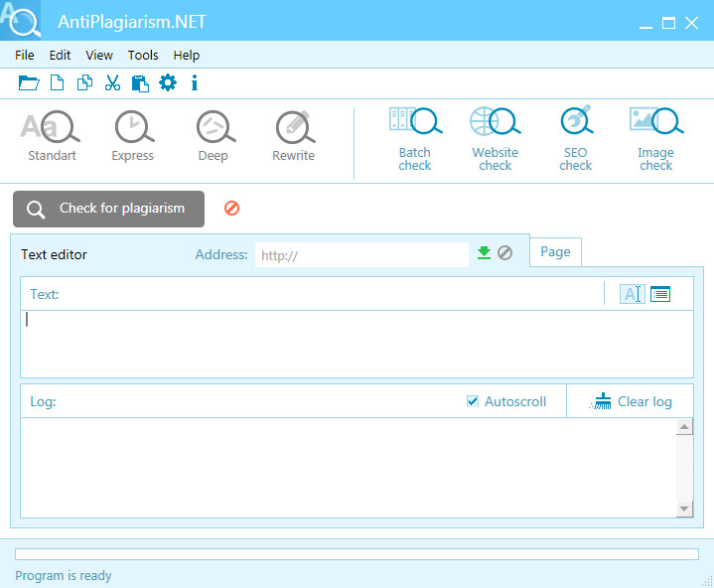Screen dimensions: 714x588
Task: Select the Rewrite check mode
Action: pos(294,136)
